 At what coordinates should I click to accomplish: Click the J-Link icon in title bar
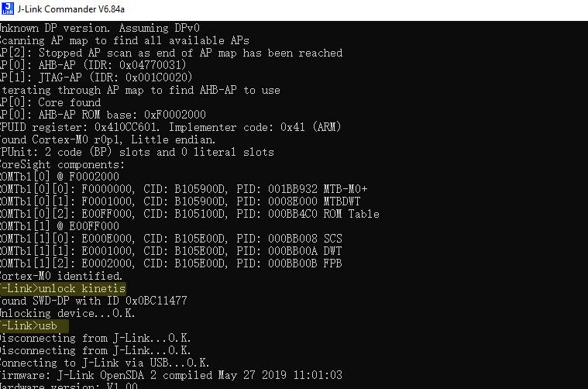pyautogui.click(x=9, y=9)
